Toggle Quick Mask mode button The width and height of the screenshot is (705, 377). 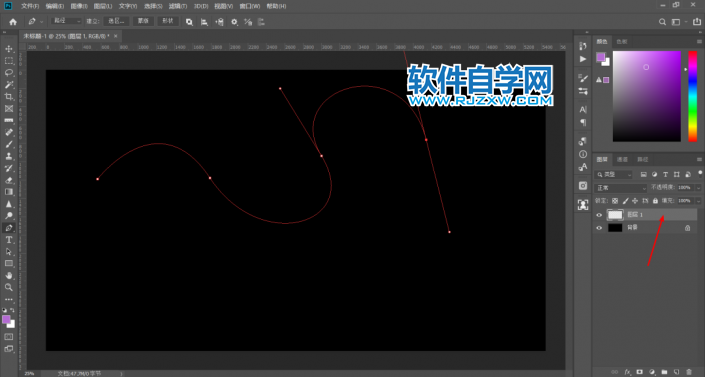[9, 337]
